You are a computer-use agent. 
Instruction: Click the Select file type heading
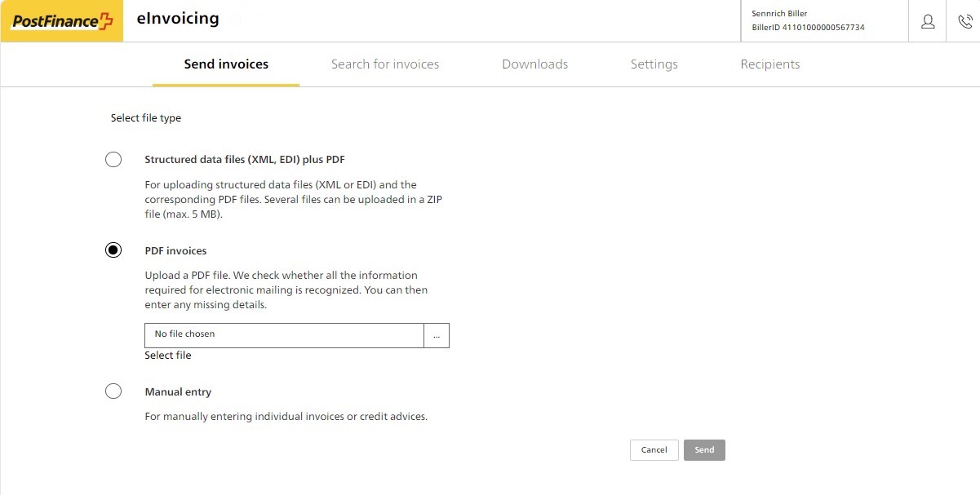pos(146,118)
